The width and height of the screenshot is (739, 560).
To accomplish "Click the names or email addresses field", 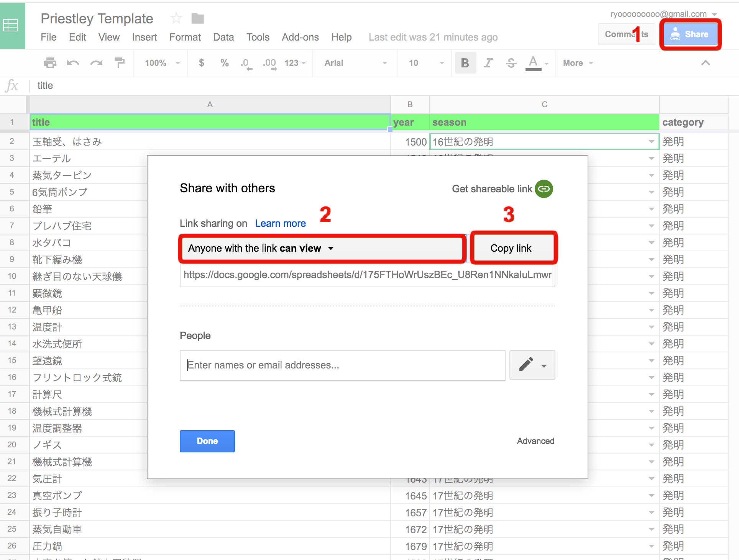I will click(342, 365).
